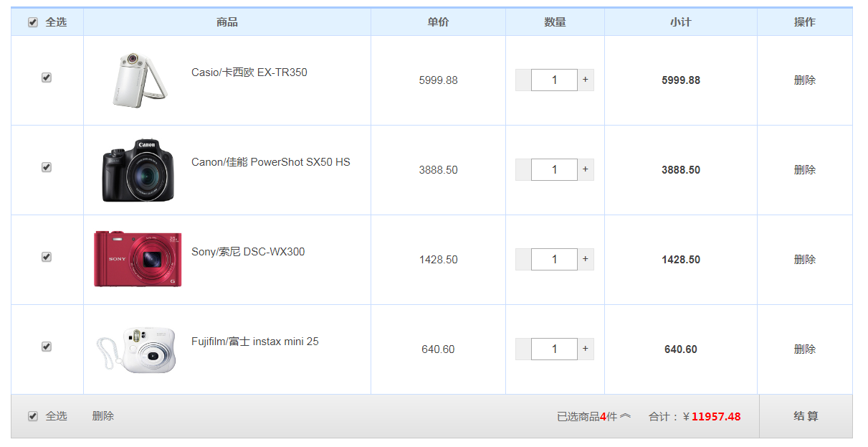Focus the Fujifilm instax quantity field
Viewport: 868px width, 447px height.
pos(554,349)
